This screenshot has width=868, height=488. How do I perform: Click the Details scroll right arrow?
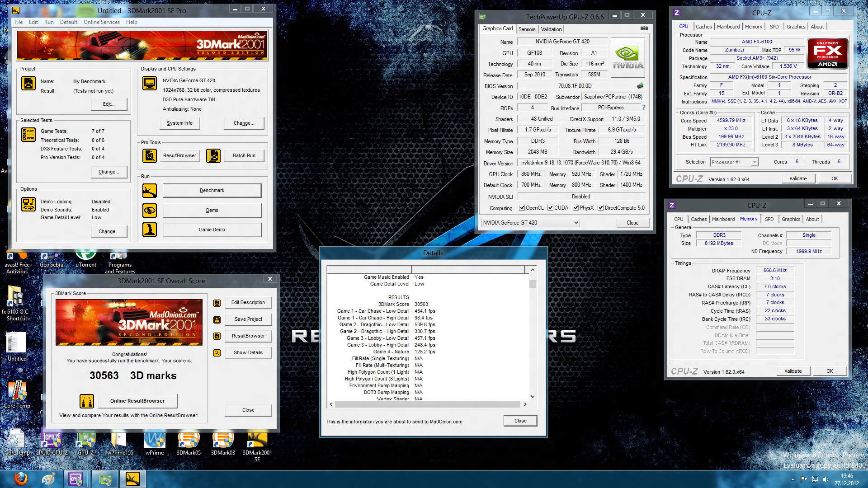525,404
